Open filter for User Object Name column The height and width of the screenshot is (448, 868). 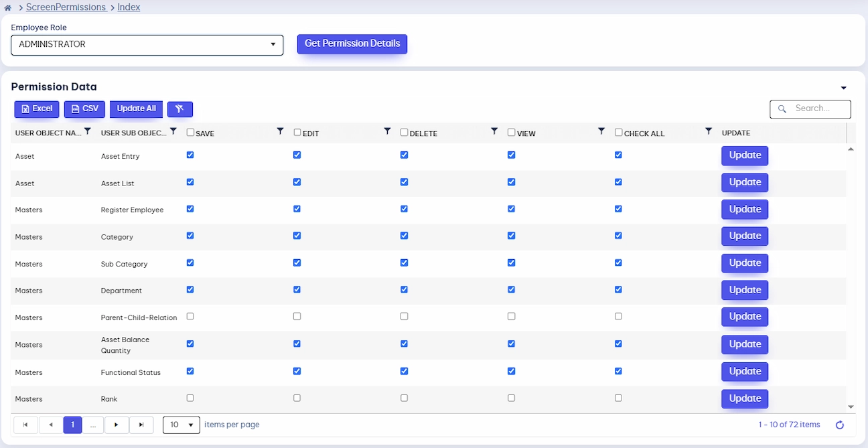coord(87,132)
